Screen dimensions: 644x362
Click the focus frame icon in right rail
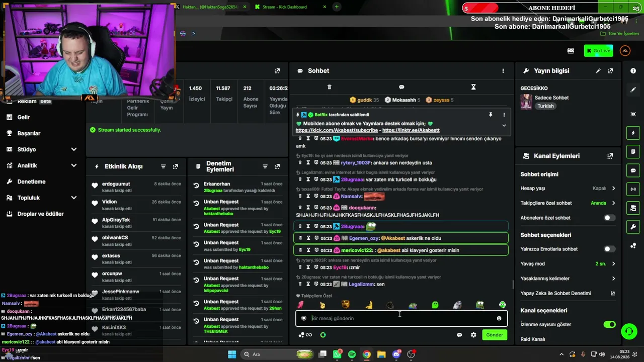pyautogui.click(x=633, y=114)
